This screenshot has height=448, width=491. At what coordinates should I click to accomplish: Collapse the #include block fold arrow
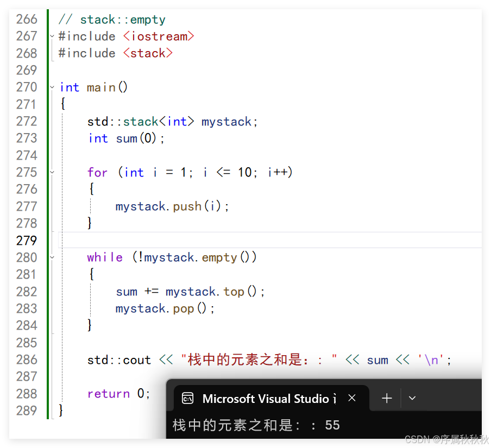point(52,36)
